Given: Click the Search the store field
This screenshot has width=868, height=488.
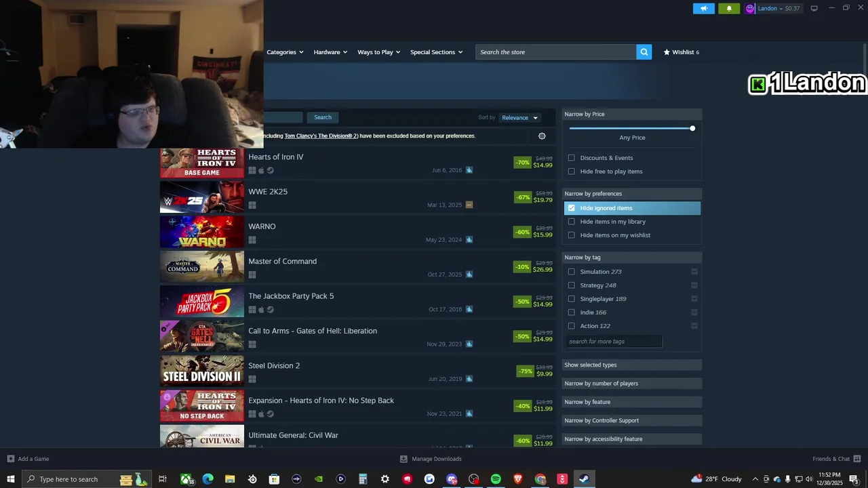Looking at the screenshot, I should (556, 52).
